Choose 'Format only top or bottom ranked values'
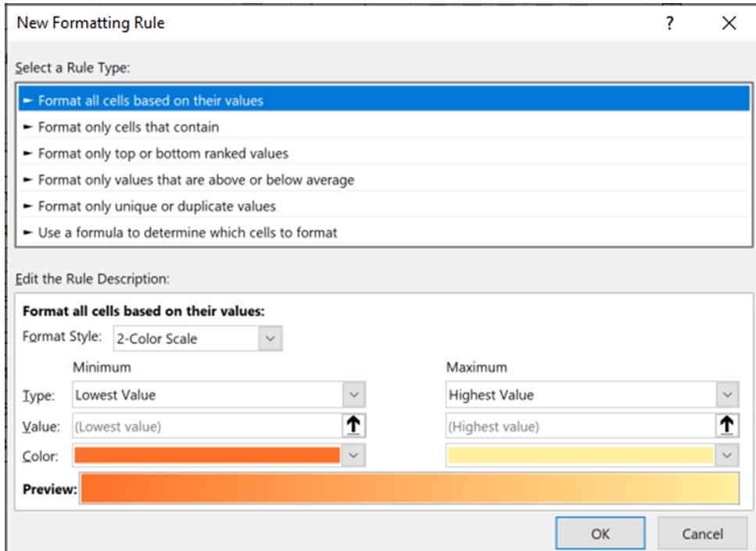 click(x=163, y=153)
